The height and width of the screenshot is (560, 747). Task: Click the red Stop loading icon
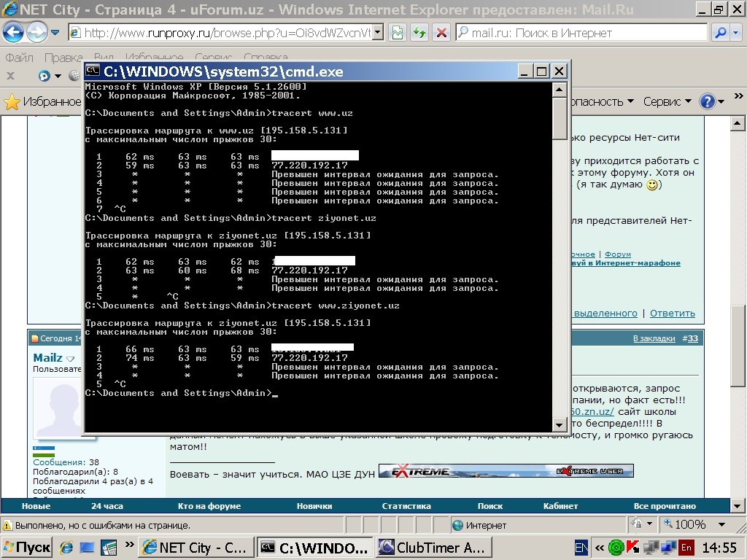point(441,32)
